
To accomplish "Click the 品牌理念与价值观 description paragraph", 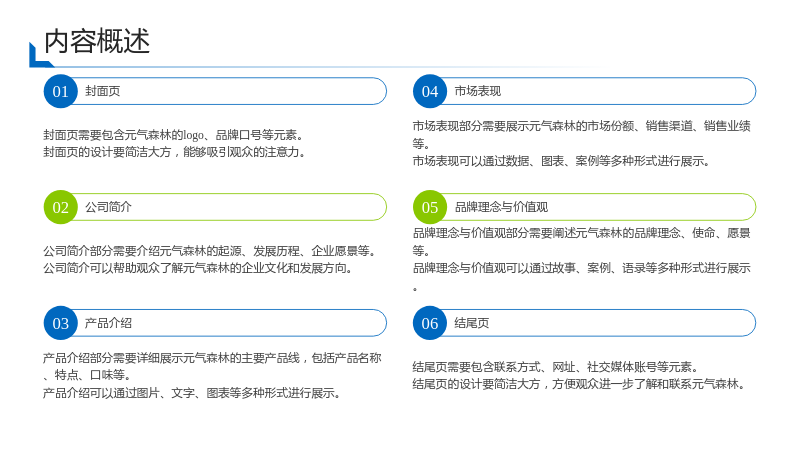I will point(582,259).
